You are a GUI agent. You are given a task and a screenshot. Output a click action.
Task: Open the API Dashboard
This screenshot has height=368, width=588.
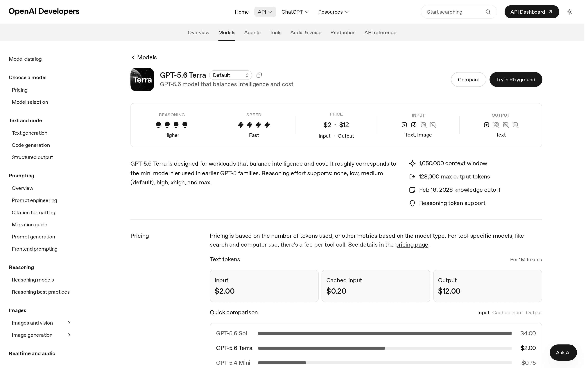532,12
